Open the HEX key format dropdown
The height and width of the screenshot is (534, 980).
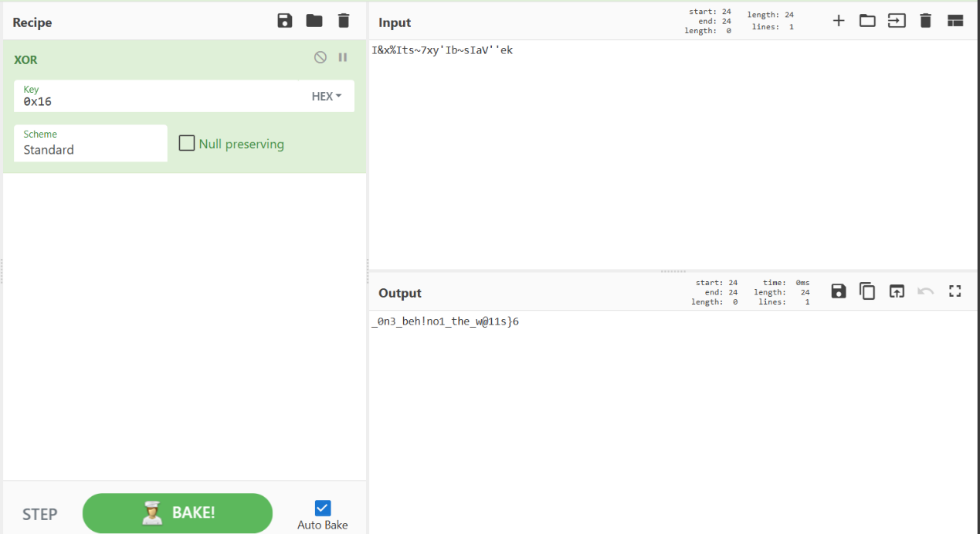327,97
